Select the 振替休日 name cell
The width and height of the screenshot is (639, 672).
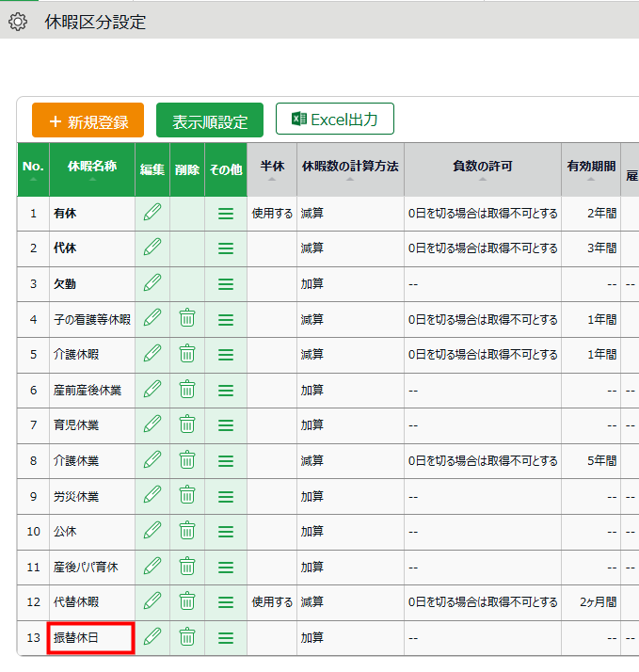point(91,638)
